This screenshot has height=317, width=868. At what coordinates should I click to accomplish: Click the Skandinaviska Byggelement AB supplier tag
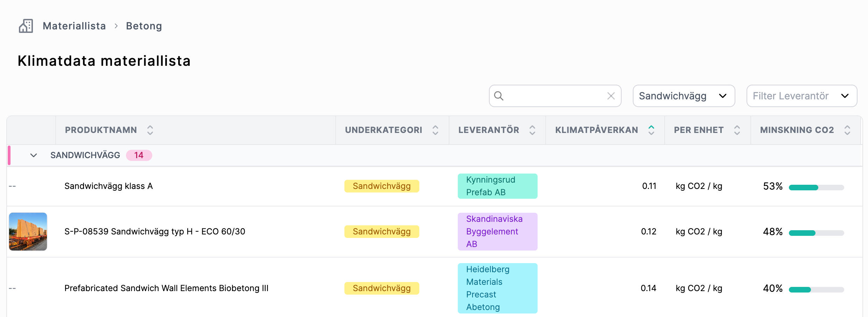(497, 232)
